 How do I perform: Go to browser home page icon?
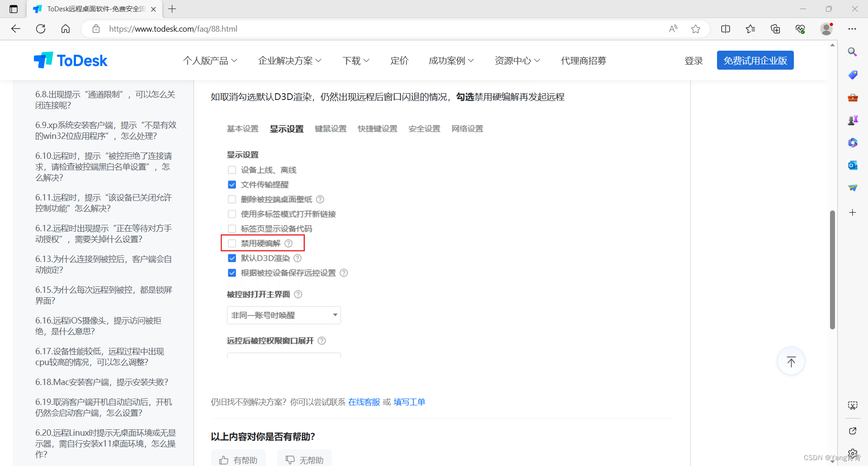[66, 29]
